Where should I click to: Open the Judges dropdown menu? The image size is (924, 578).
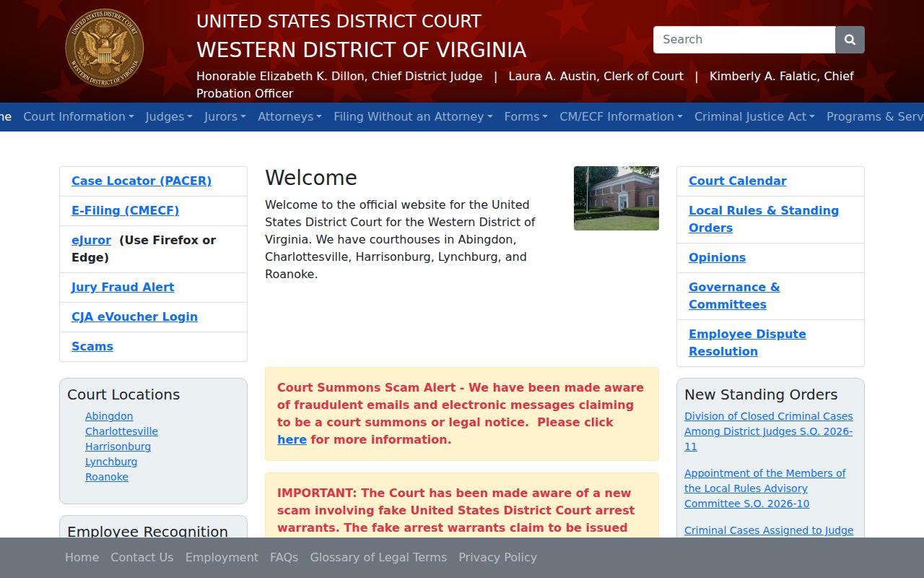point(169,116)
